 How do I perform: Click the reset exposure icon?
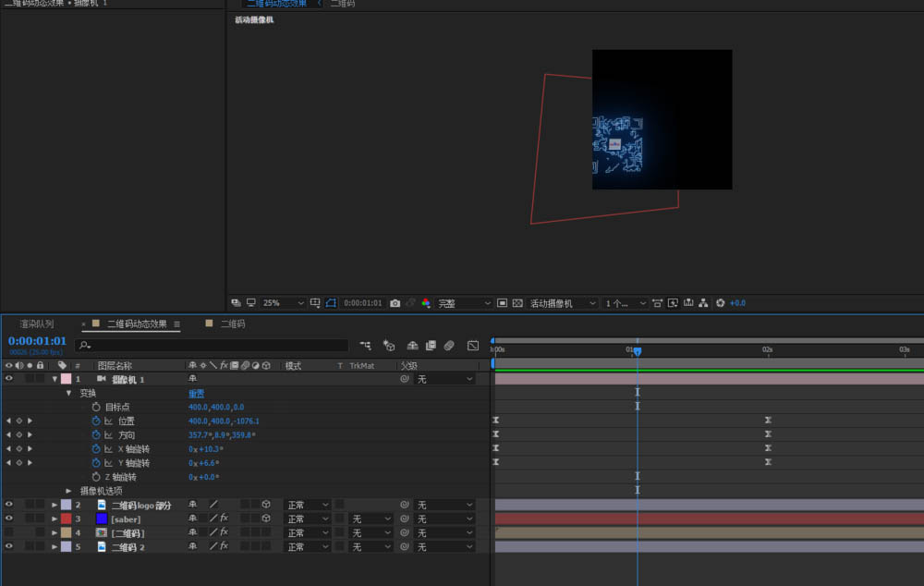tap(720, 303)
